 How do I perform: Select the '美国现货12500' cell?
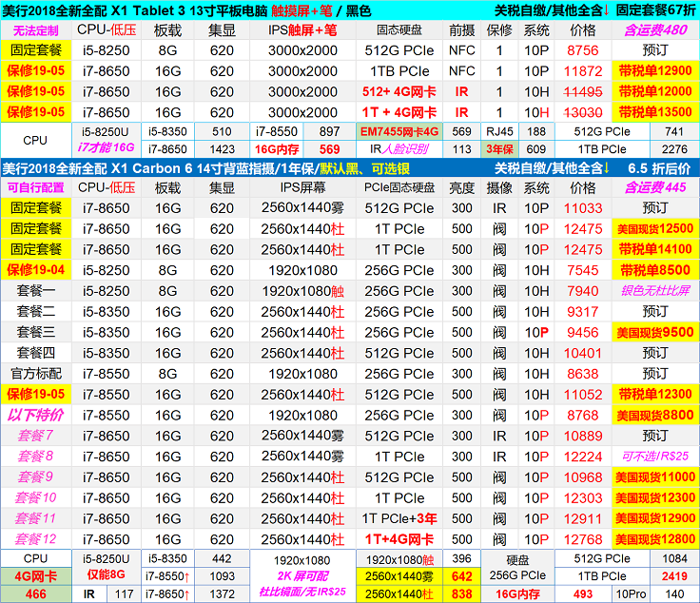point(655,229)
